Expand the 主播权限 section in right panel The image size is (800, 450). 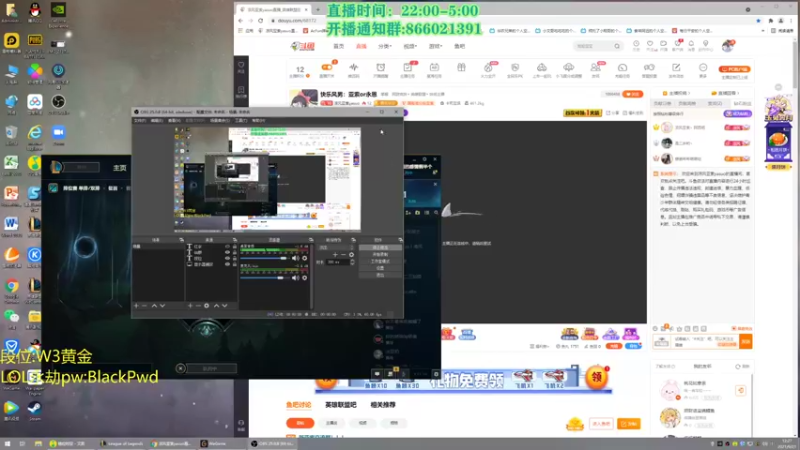pos(679,93)
